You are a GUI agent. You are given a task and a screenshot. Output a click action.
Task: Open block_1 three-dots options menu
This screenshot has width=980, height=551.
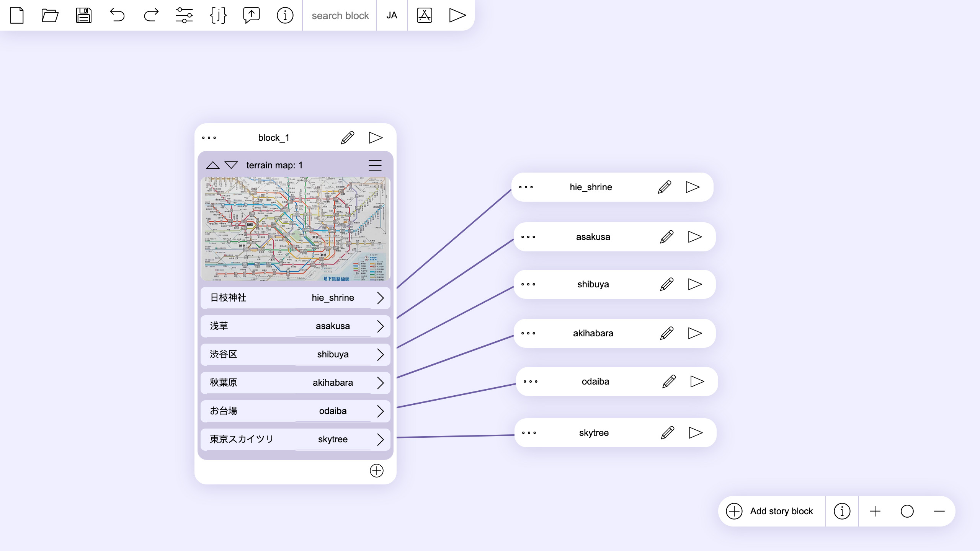click(209, 138)
